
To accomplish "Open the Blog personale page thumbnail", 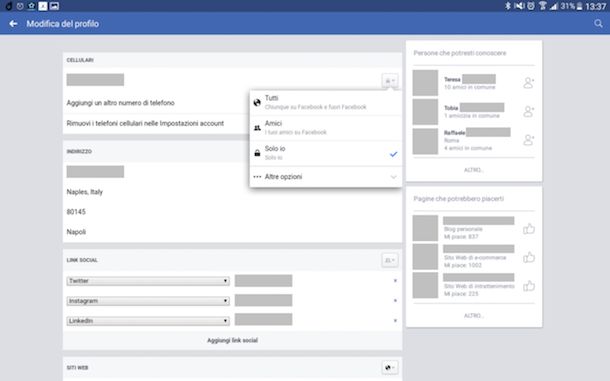I will pos(425,228).
